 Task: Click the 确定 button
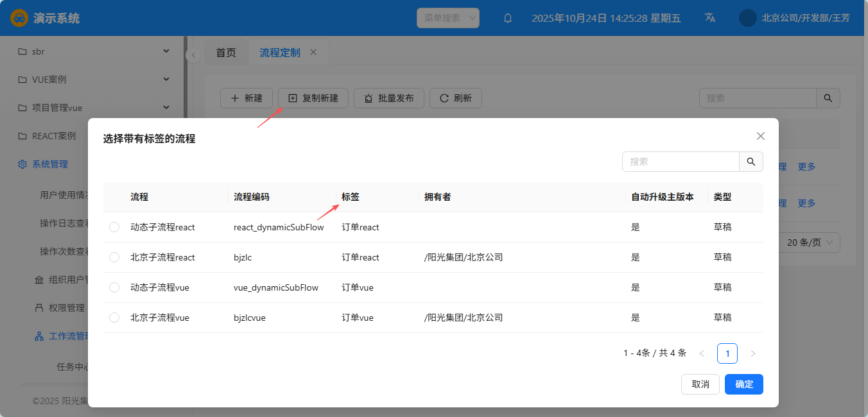pyautogui.click(x=743, y=384)
